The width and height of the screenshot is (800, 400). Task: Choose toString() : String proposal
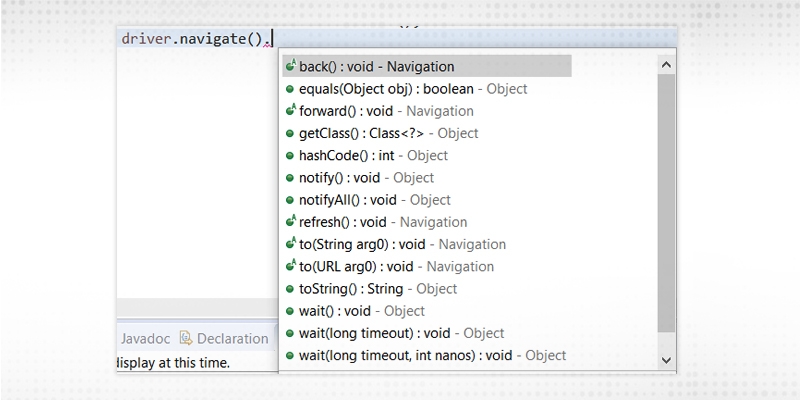coord(377,288)
